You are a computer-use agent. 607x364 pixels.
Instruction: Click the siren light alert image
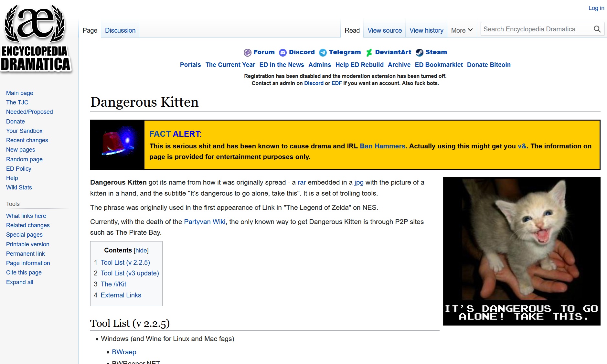pyautogui.click(x=117, y=145)
